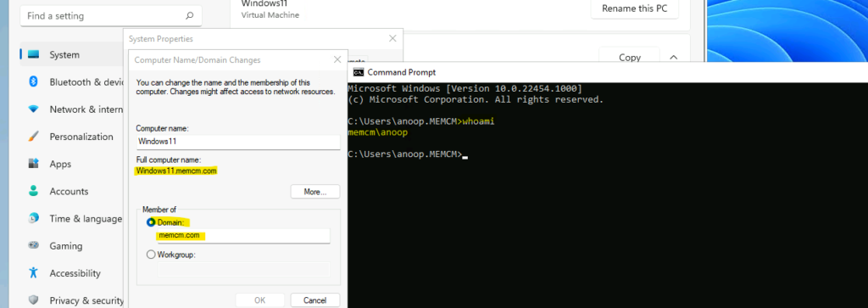Screen dimensions: 868x308
Task: Click the Command Prompt title bar text
Action: [401, 72]
